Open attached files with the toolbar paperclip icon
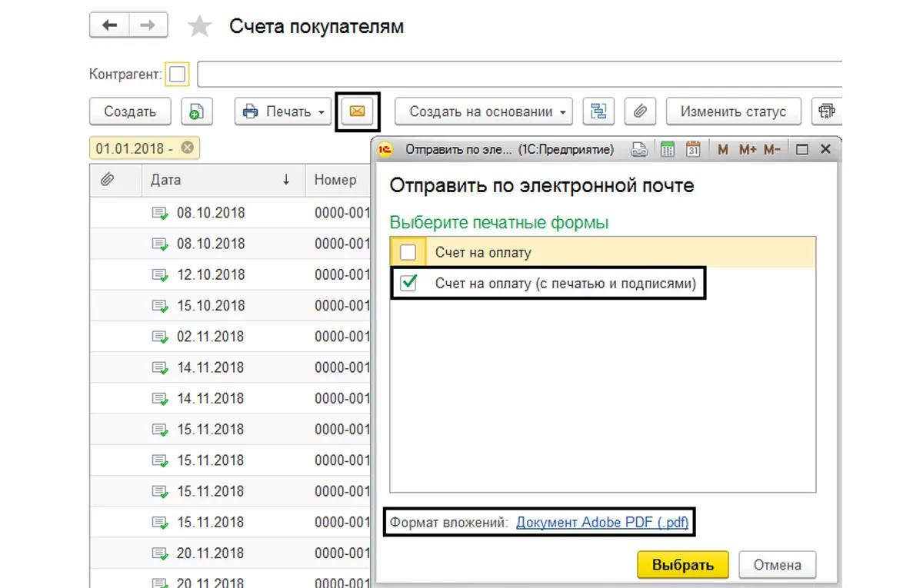The image size is (923, 588). [640, 111]
